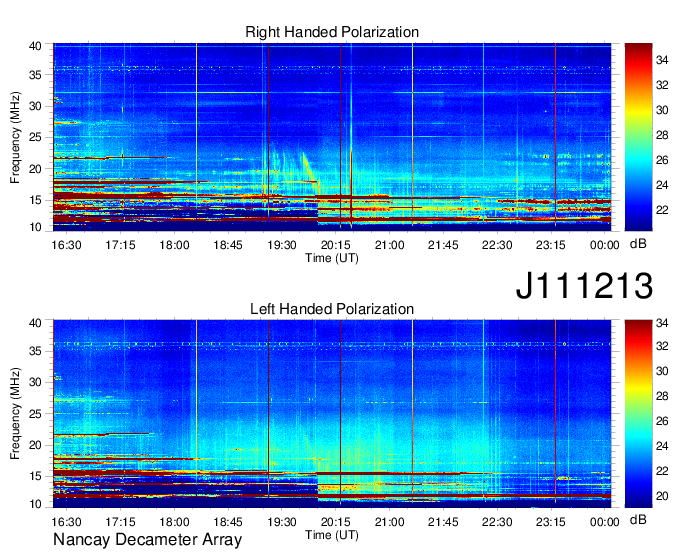Image resolution: width=680 pixels, height=552 pixels.
Task: Select the J111213 observation label
Action: coord(584,286)
